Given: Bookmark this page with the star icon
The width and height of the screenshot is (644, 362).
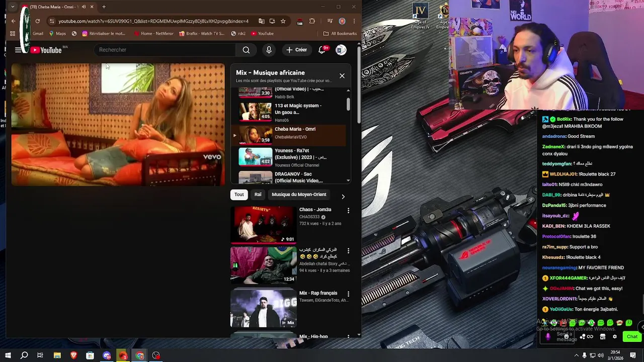Looking at the screenshot, I should 283,21.
